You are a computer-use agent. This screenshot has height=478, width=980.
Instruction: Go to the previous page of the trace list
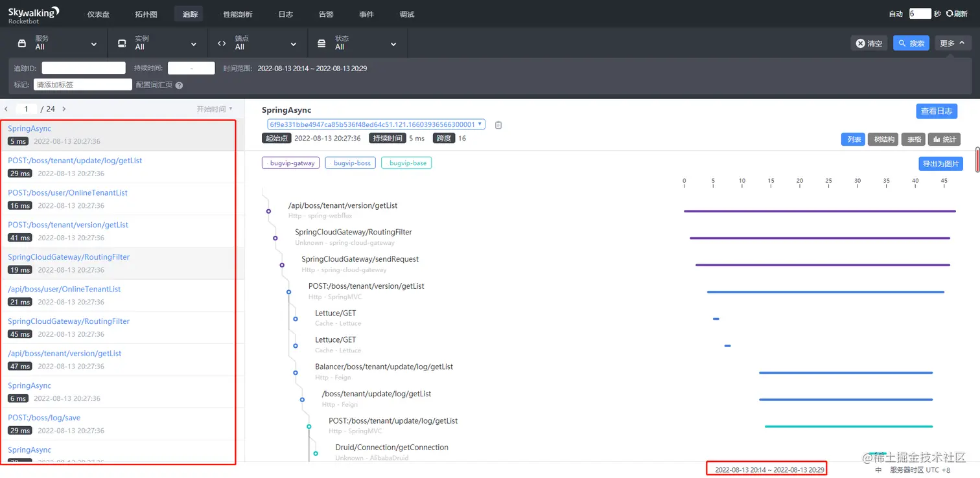(6, 109)
